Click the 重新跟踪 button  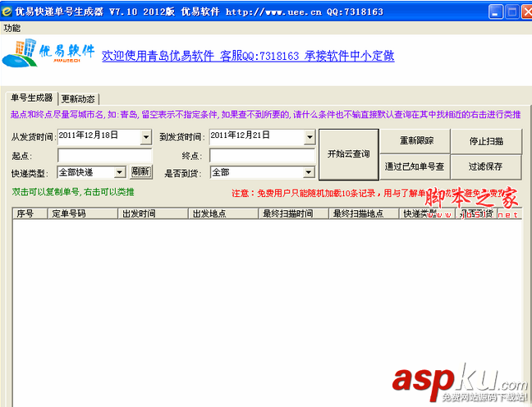[415, 141]
